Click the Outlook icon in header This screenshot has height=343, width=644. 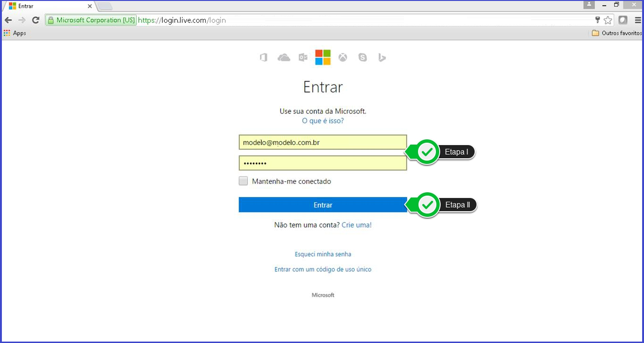(303, 58)
